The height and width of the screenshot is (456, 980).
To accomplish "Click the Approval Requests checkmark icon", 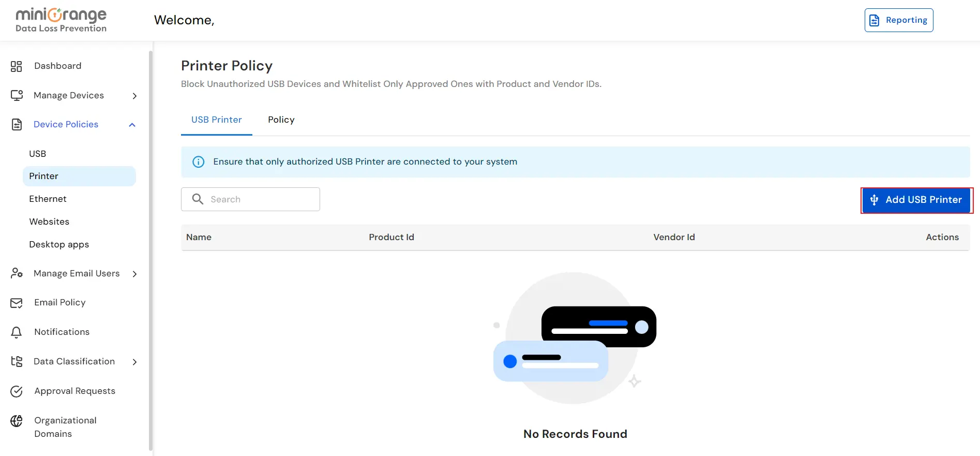I will point(17,391).
